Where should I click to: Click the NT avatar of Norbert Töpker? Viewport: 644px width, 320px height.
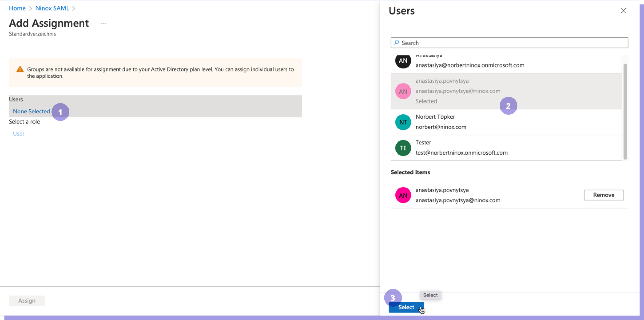403,122
